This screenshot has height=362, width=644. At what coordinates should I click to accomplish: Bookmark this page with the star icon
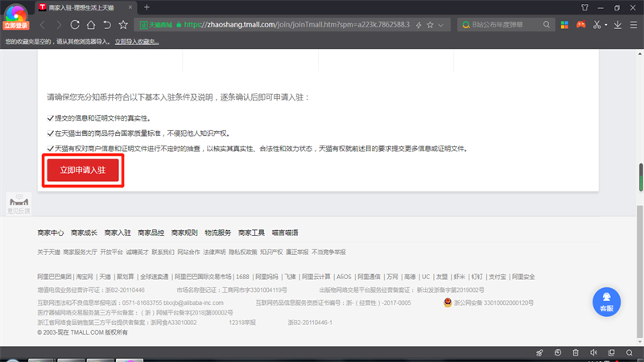tap(431, 25)
